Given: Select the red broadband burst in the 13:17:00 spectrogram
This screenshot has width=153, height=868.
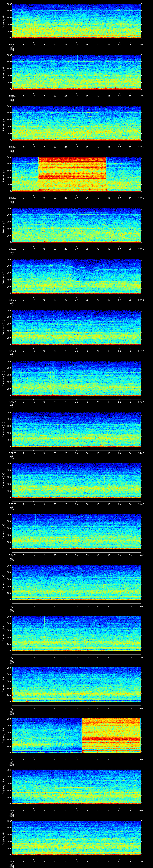Looking at the screenshot, I should [72, 174].
